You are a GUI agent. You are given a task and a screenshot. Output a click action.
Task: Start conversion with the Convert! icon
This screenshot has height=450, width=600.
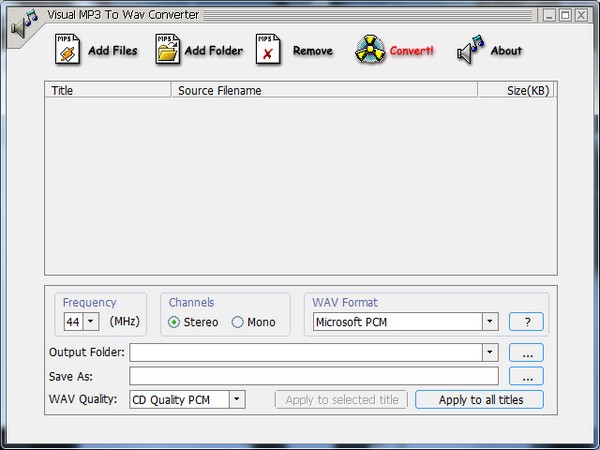click(x=369, y=50)
